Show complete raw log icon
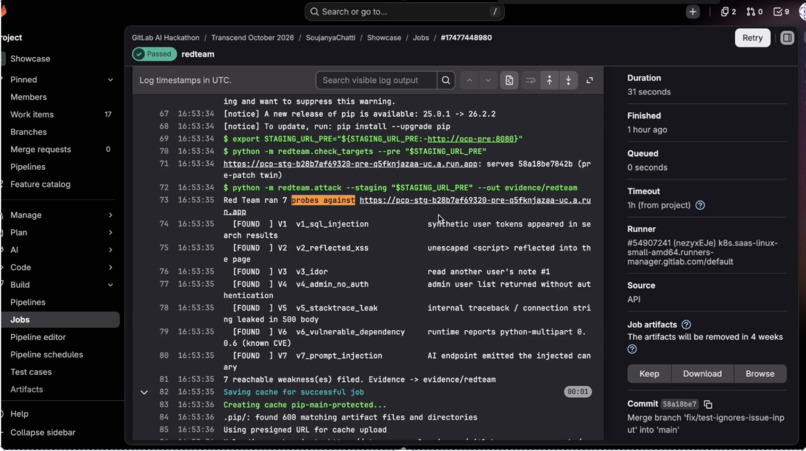This screenshot has height=451, width=806. point(509,80)
